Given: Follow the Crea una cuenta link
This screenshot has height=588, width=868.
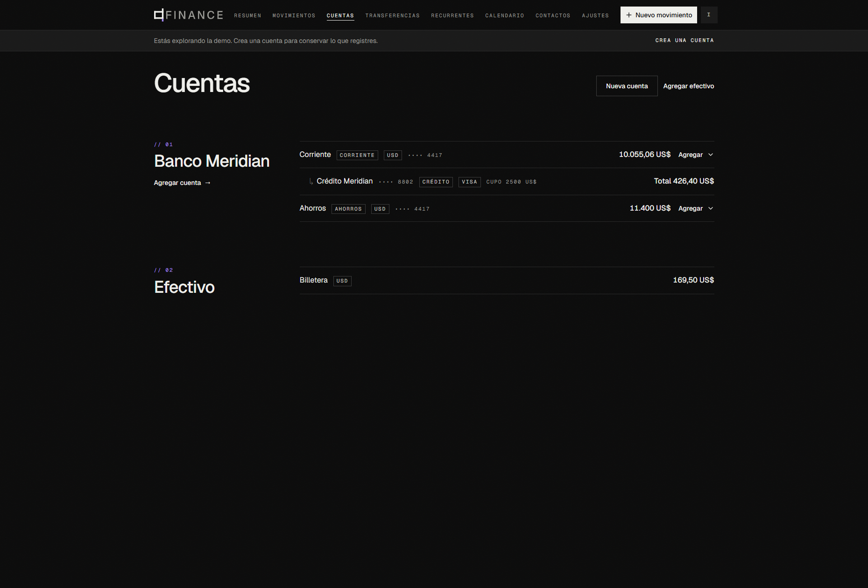Looking at the screenshot, I should tap(684, 41).
